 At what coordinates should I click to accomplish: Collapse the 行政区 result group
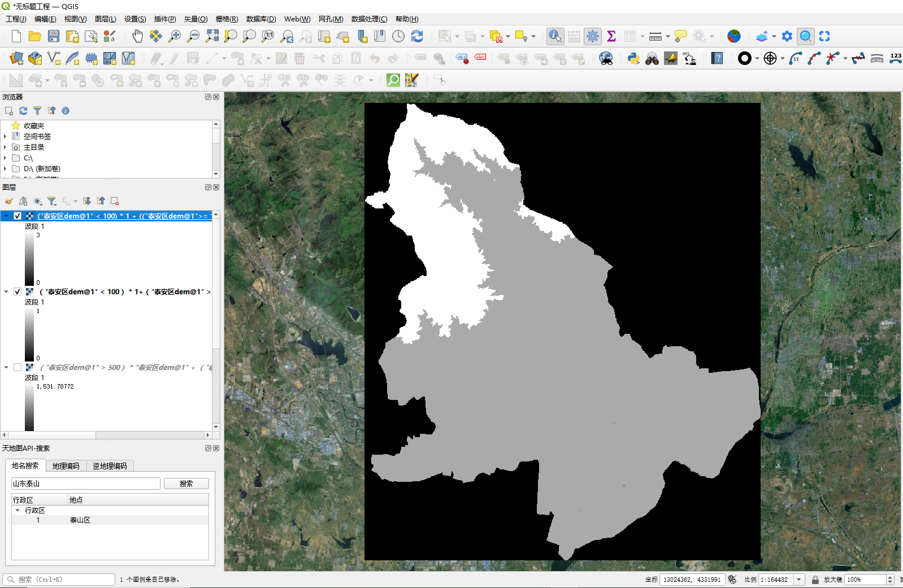[x=18, y=510]
